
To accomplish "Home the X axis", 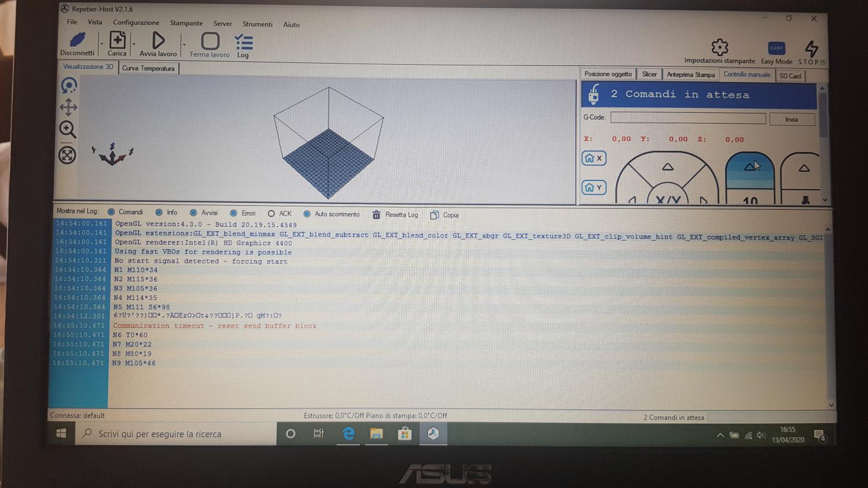I will [594, 158].
